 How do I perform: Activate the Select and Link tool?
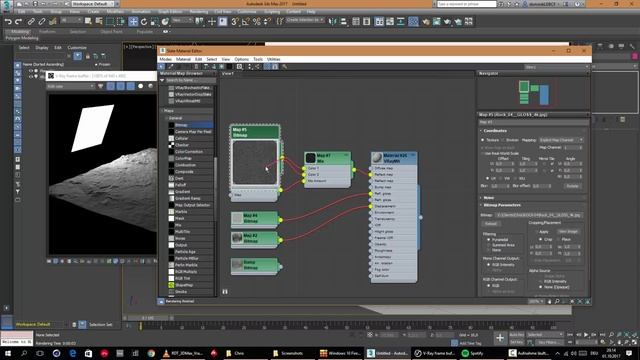click(x=31, y=22)
